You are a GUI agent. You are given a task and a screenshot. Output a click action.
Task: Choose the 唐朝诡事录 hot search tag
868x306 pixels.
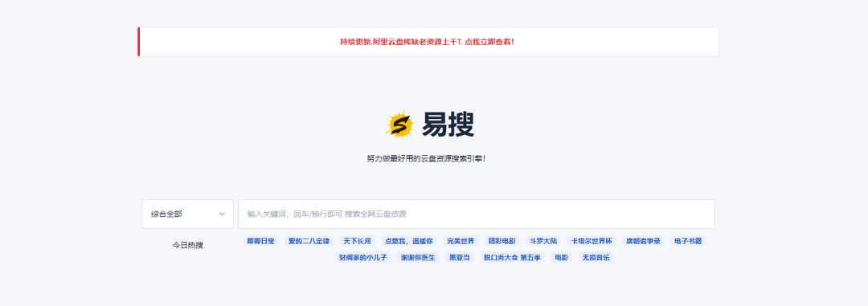pos(643,241)
